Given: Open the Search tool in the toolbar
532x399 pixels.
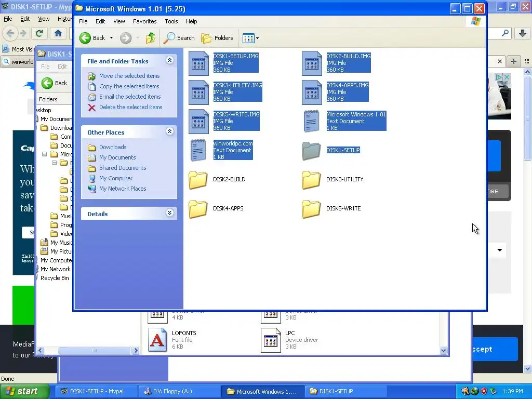Looking at the screenshot, I should coord(179,38).
